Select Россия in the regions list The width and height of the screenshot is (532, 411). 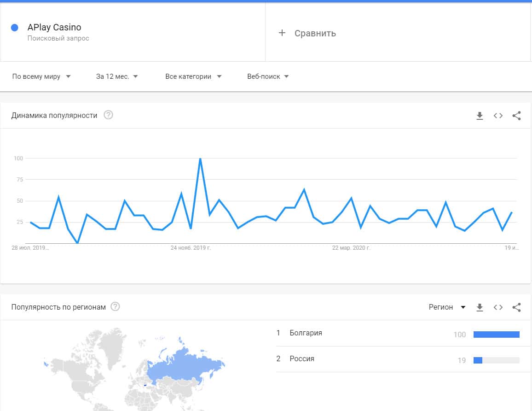tap(302, 358)
